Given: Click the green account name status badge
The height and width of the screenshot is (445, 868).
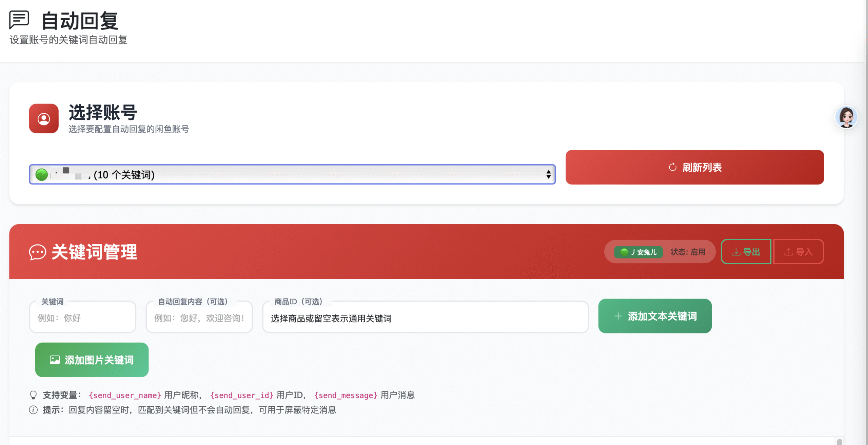Looking at the screenshot, I should pyautogui.click(x=638, y=252).
